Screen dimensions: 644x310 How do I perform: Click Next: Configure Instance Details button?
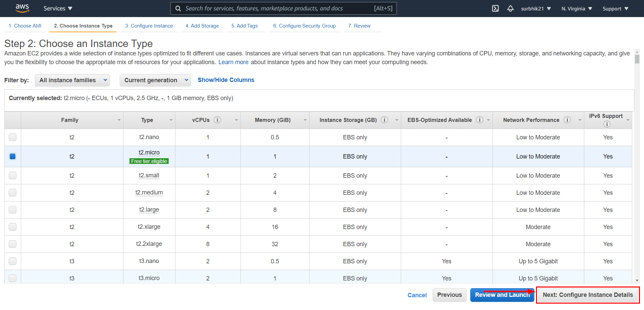(588, 295)
